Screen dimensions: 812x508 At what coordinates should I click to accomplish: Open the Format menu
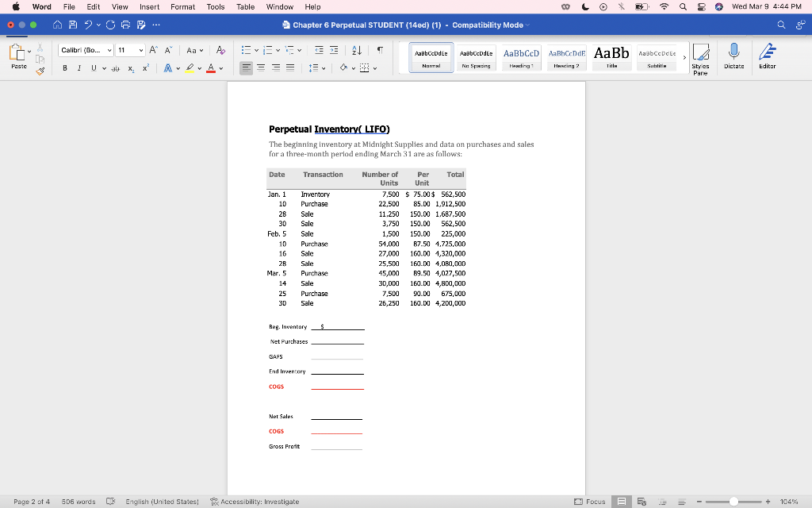183,6
